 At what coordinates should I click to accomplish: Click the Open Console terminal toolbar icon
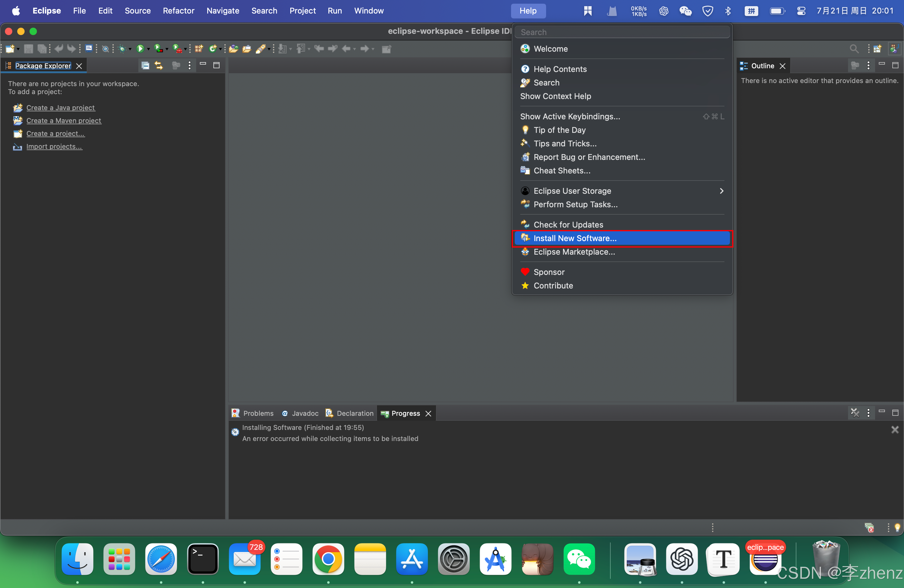click(89, 48)
